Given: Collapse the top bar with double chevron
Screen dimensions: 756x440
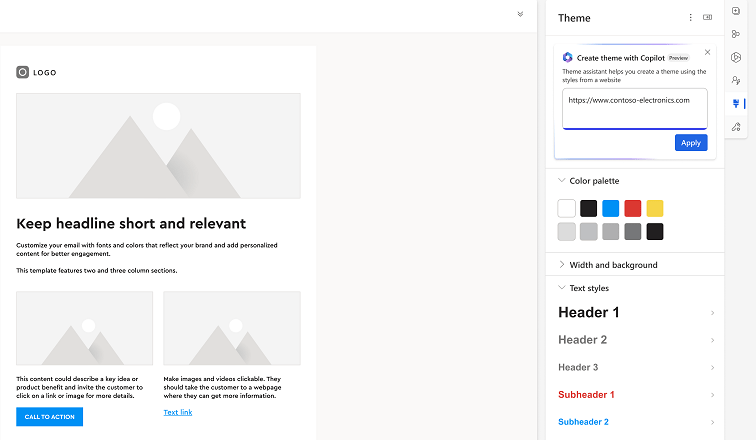Looking at the screenshot, I should 520,14.
